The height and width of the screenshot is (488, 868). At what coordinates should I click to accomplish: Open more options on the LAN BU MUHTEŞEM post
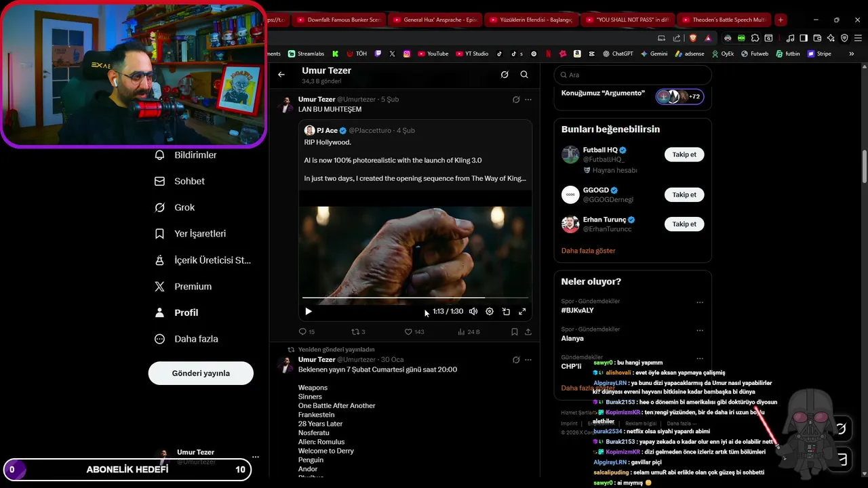click(528, 100)
